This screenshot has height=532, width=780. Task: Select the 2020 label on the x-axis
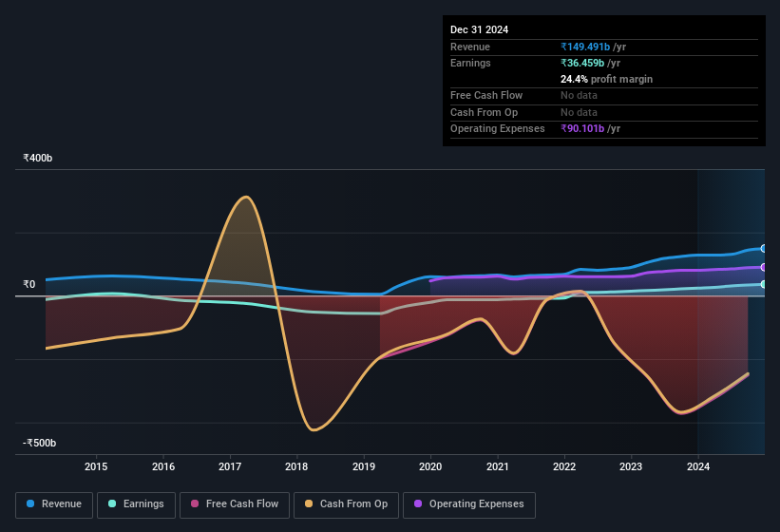[x=430, y=466]
